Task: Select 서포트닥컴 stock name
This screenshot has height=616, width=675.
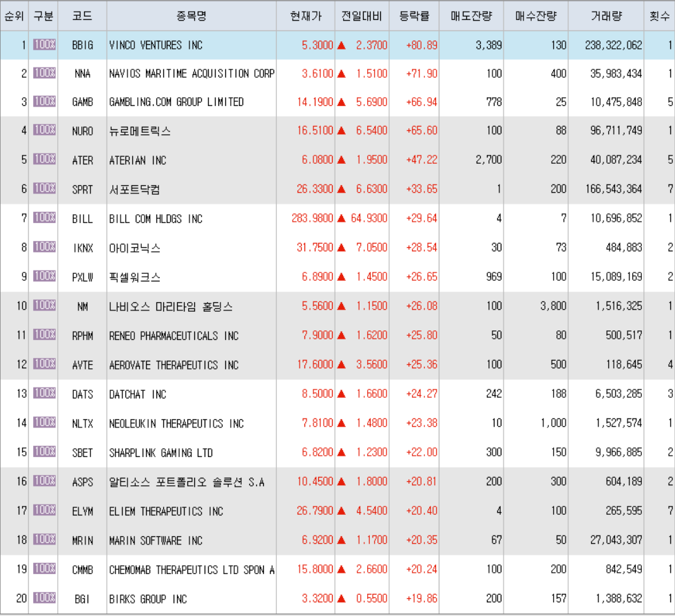Action: tap(134, 189)
